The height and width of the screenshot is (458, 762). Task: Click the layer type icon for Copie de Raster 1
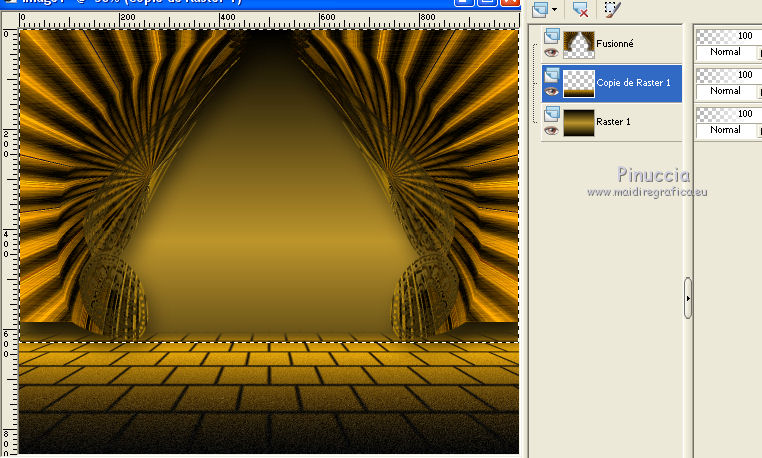[x=552, y=75]
